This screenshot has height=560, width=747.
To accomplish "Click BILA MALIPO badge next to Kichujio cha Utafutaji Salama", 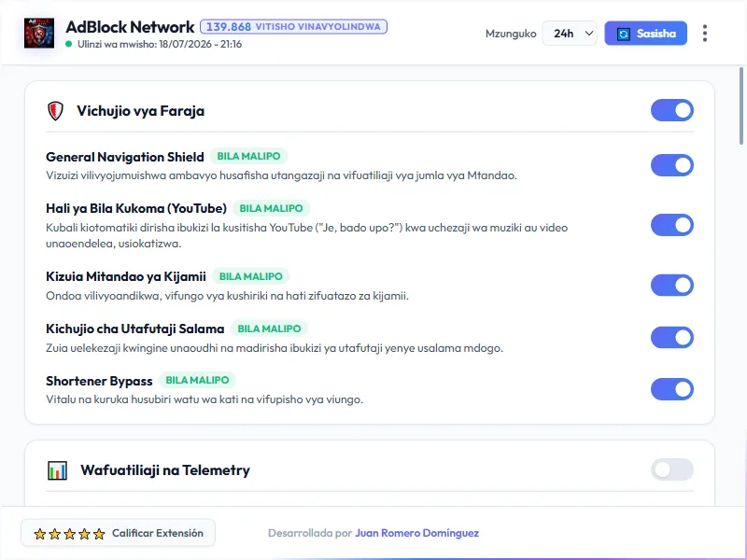I will (269, 329).
